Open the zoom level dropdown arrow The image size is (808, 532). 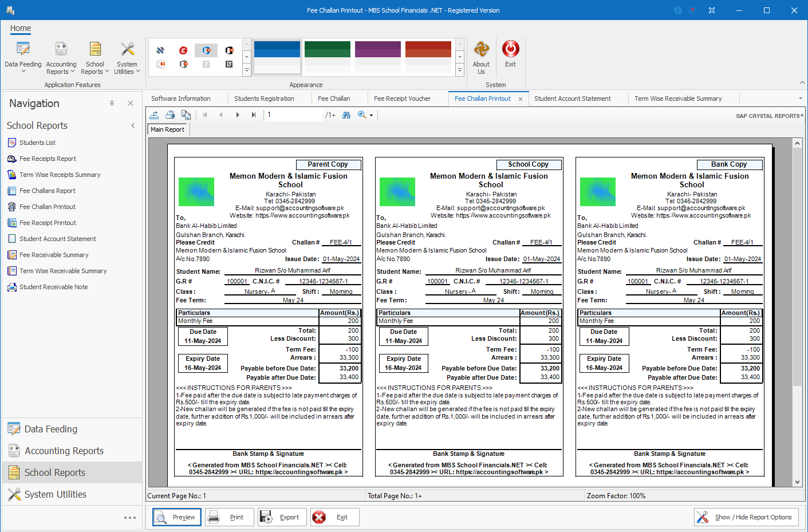(x=372, y=115)
